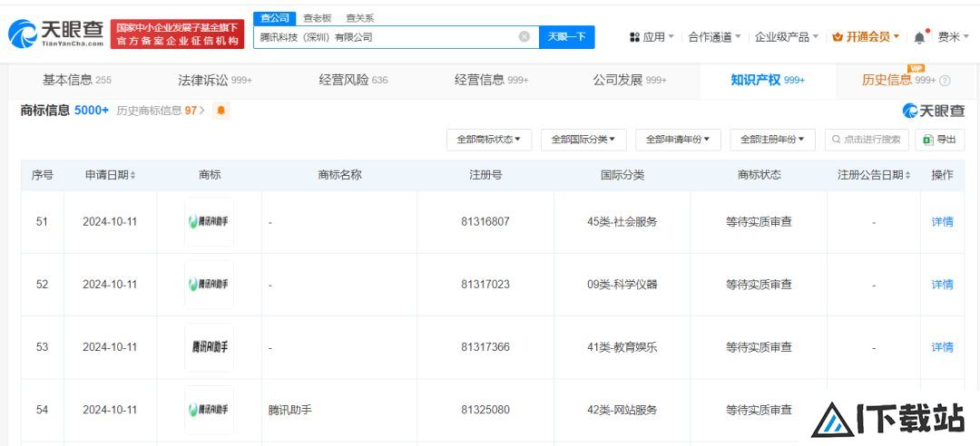This screenshot has width=980, height=446.
Task: Click the 天眼一下 search button
Action: click(x=567, y=37)
